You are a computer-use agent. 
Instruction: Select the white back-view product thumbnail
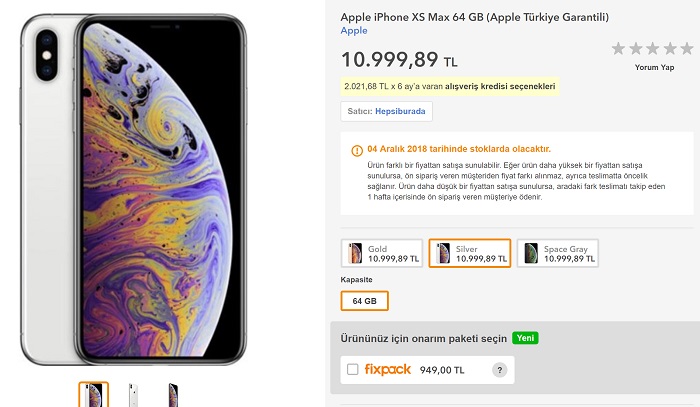[x=133, y=395]
